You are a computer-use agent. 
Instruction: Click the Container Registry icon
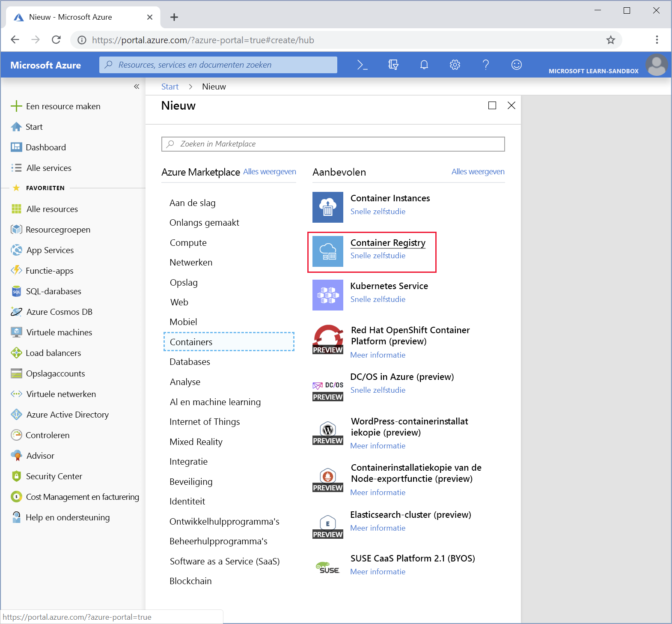[x=328, y=251]
